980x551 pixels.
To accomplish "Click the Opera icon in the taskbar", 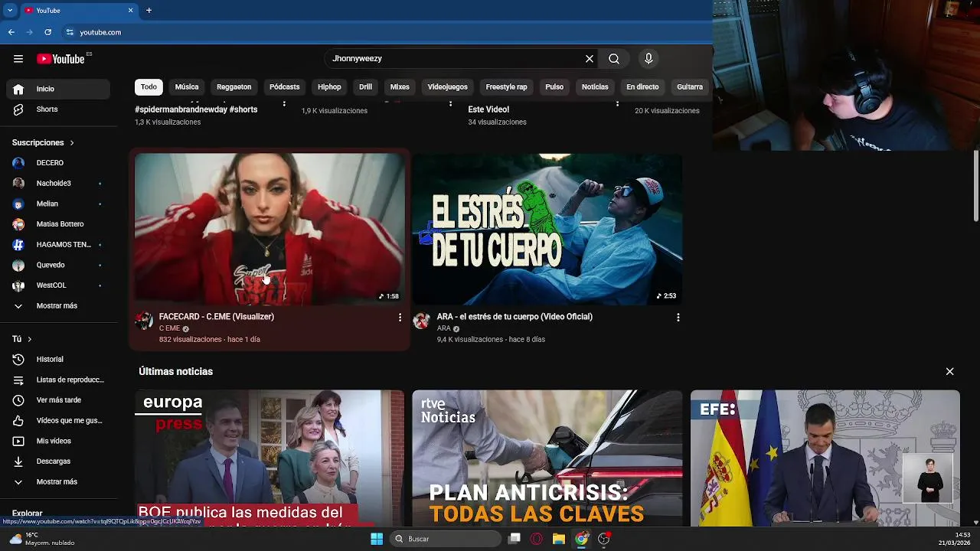I will [x=537, y=539].
